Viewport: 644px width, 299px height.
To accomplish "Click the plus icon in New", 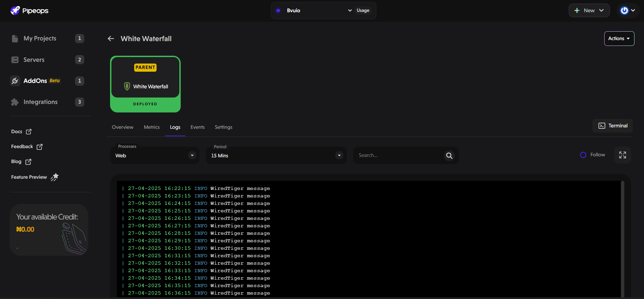I will (577, 11).
